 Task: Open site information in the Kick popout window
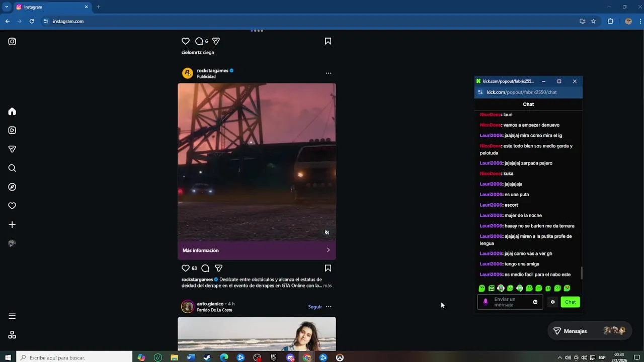click(480, 93)
